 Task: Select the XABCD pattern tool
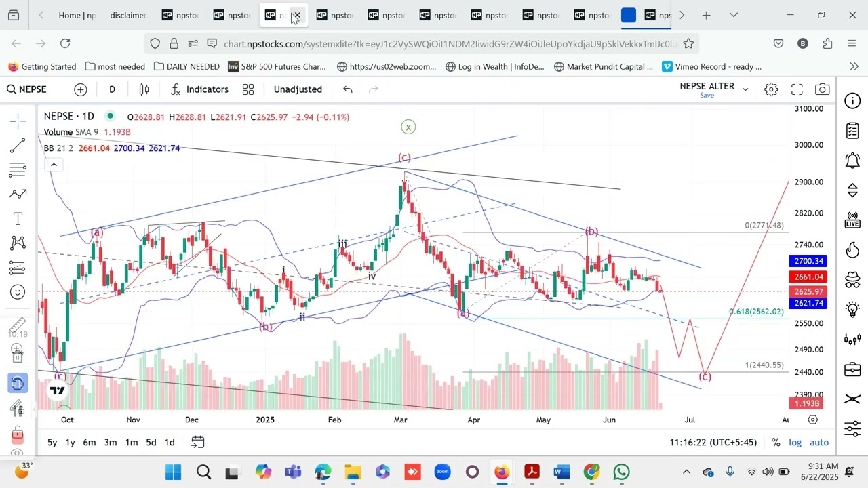point(18,243)
